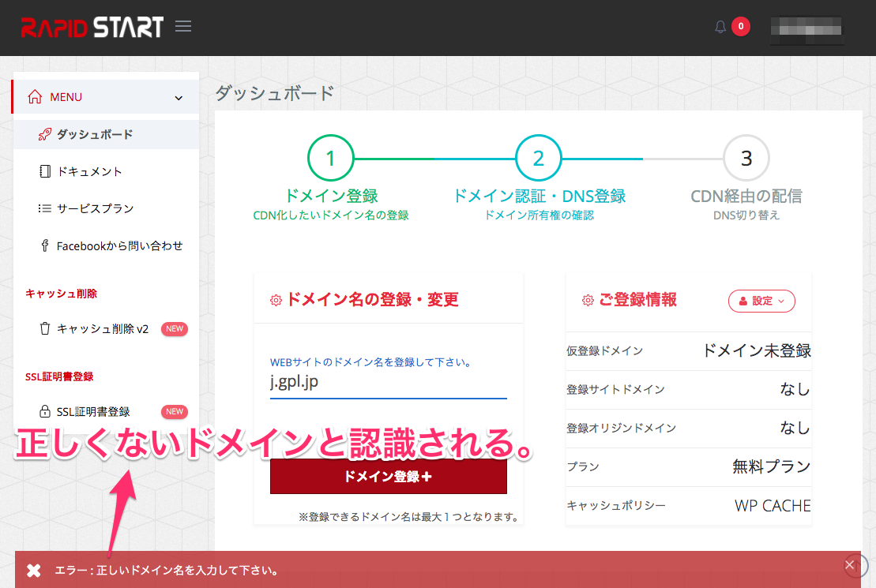Click step 1 ドメイン登録 circle
The height and width of the screenshot is (588, 876).
tap(330, 158)
